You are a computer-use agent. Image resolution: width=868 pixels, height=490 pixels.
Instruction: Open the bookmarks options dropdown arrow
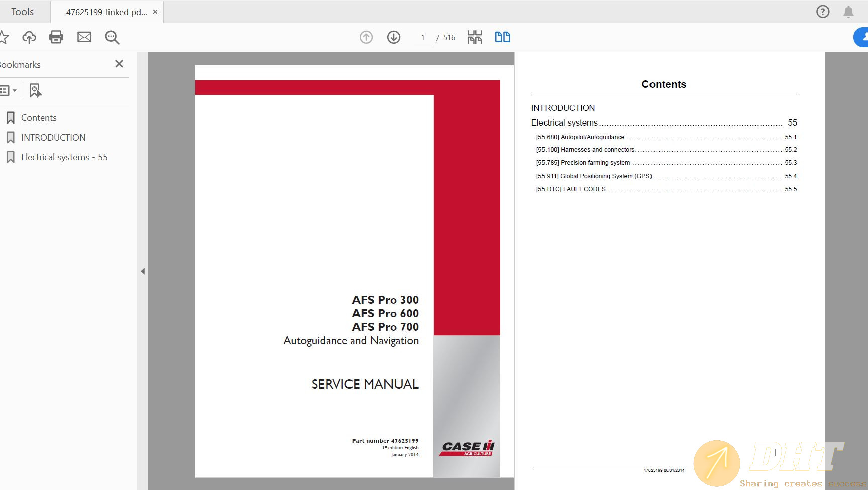(16, 91)
